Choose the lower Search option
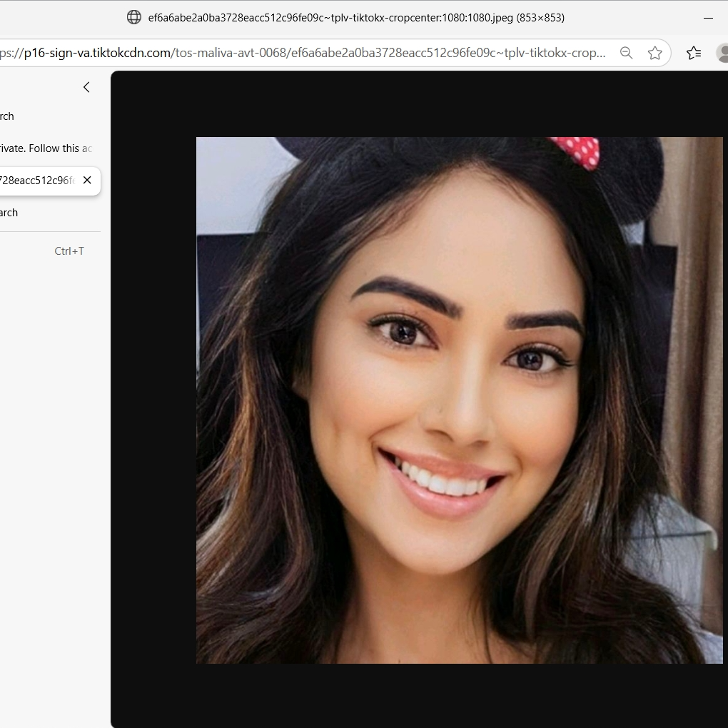 9,212
